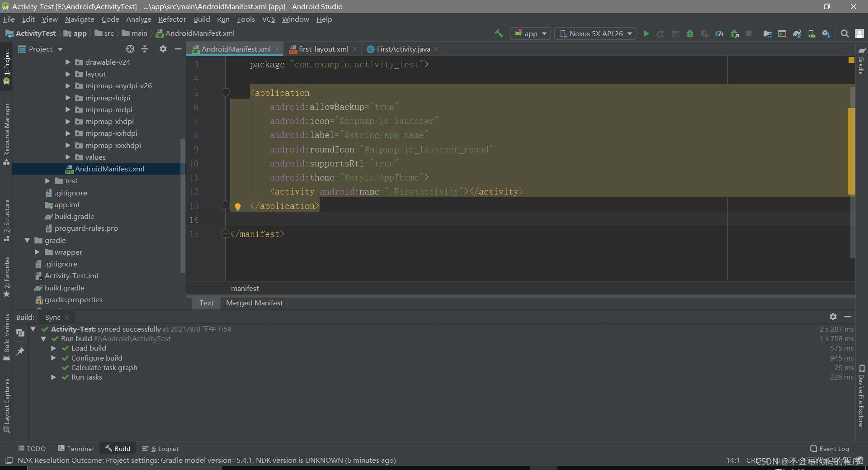The width and height of the screenshot is (868, 470).
Task: Collapse the gradle folder
Action: click(x=27, y=240)
